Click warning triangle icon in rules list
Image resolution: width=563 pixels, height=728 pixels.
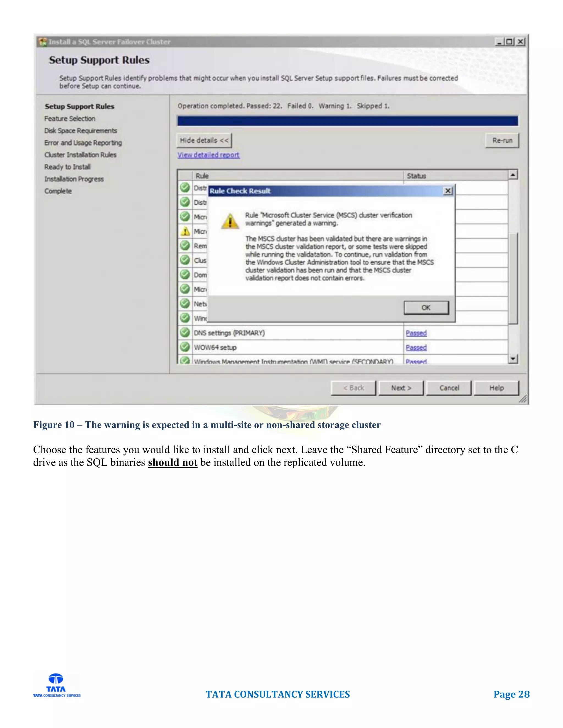tap(185, 231)
